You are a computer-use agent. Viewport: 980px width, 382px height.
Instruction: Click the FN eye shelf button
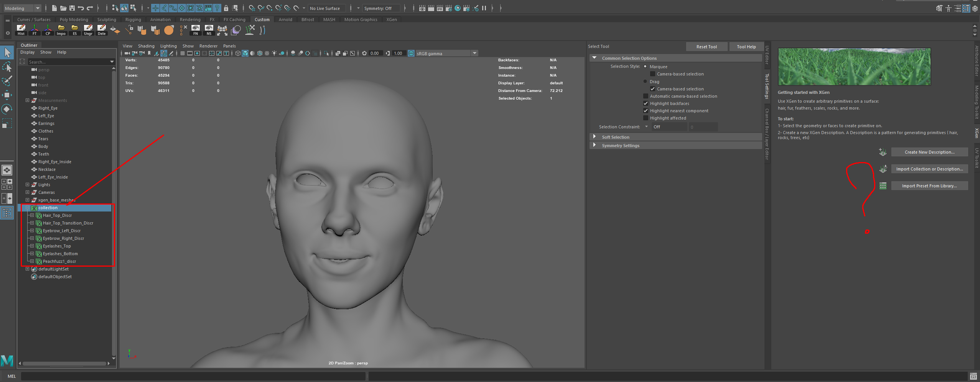[196, 30]
